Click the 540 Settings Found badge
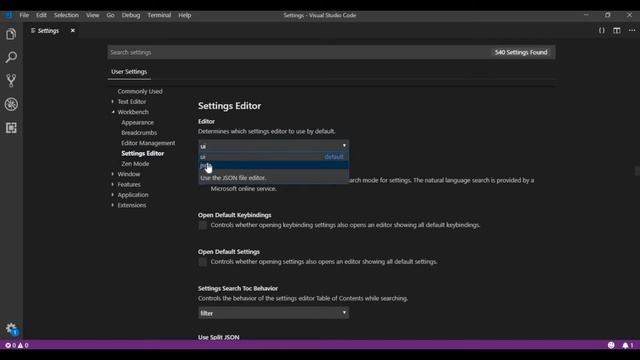 (521, 52)
